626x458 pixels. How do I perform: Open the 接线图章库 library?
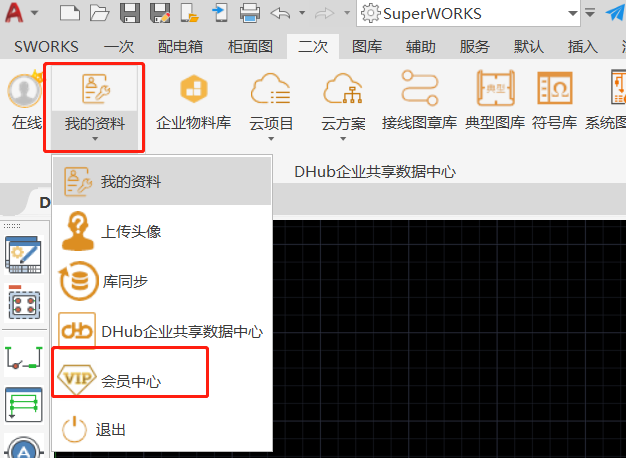pos(419,101)
